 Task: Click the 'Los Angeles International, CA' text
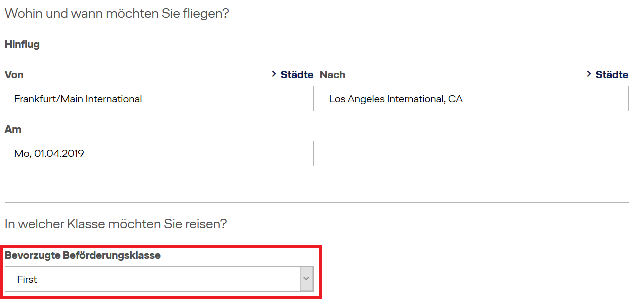coord(396,99)
